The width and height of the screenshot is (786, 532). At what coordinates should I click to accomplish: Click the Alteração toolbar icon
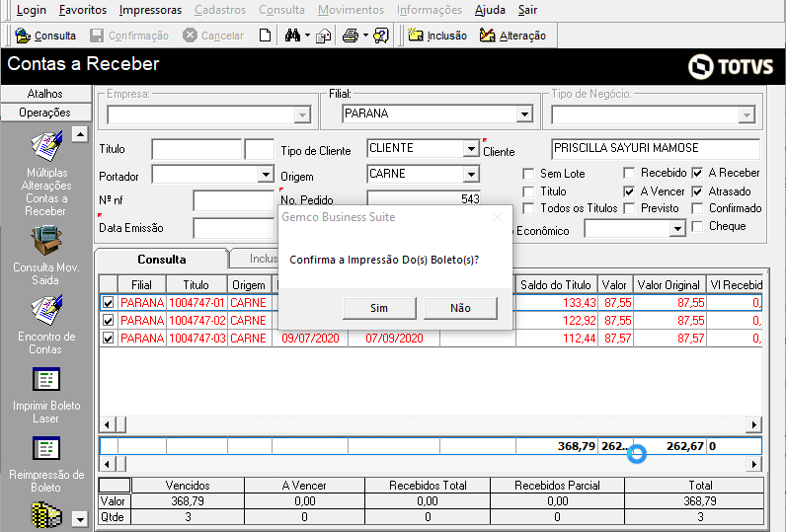[487, 36]
